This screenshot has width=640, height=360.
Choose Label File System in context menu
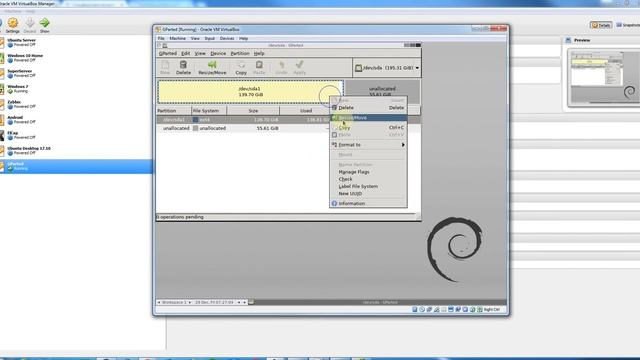pyautogui.click(x=368, y=187)
